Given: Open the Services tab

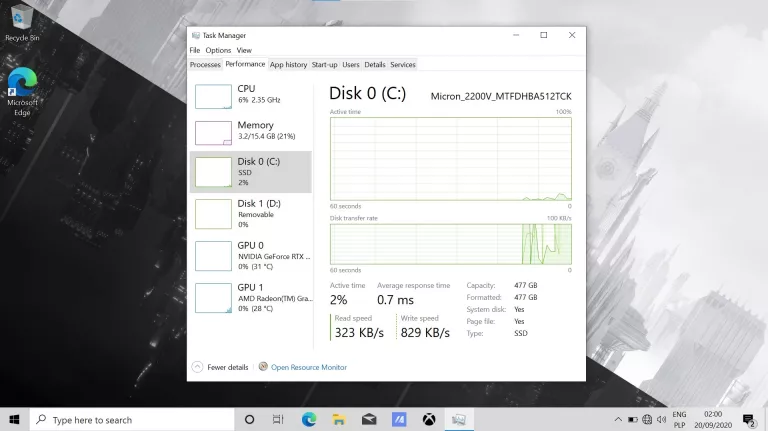Looking at the screenshot, I should tap(403, 65).
